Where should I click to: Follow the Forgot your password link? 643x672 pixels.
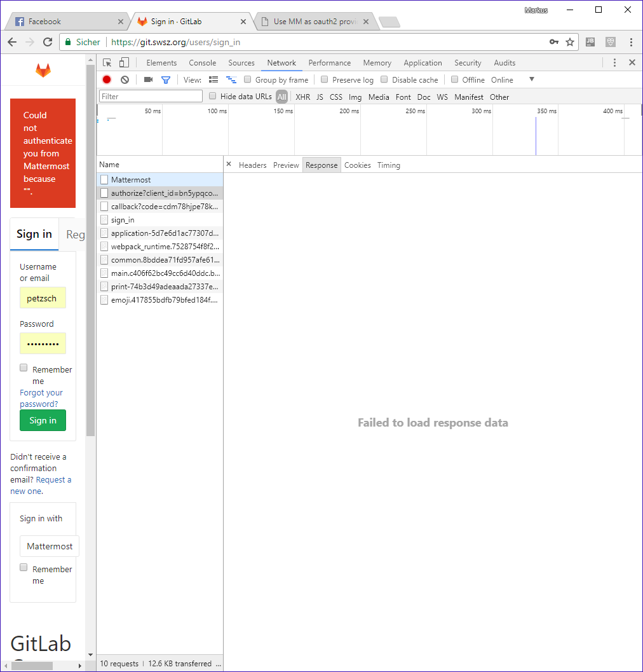pos(41,398)
